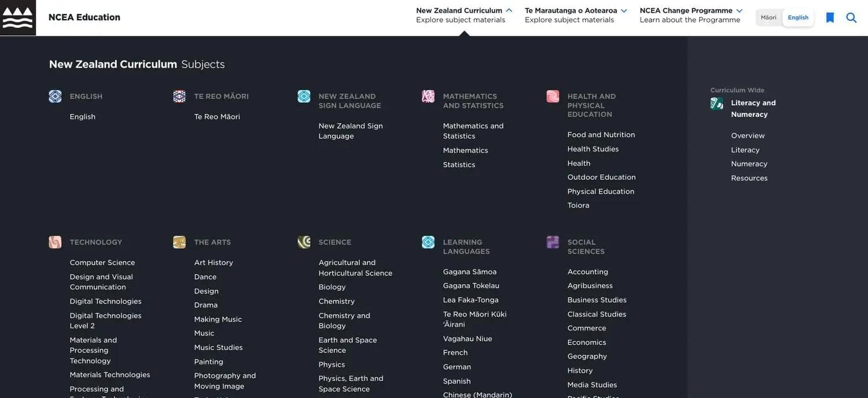Click the NCEA Education site title
868x398 pixels.
(84, 17)
